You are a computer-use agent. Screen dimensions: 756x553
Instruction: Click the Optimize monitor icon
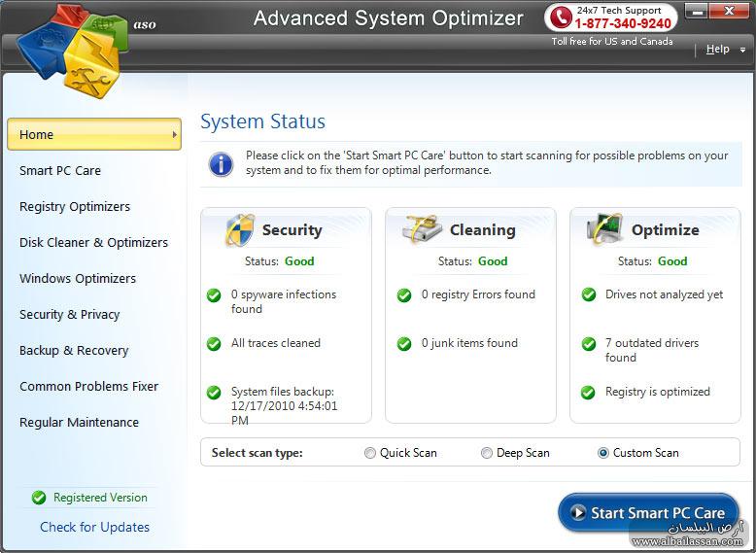(x=604, y=228)
